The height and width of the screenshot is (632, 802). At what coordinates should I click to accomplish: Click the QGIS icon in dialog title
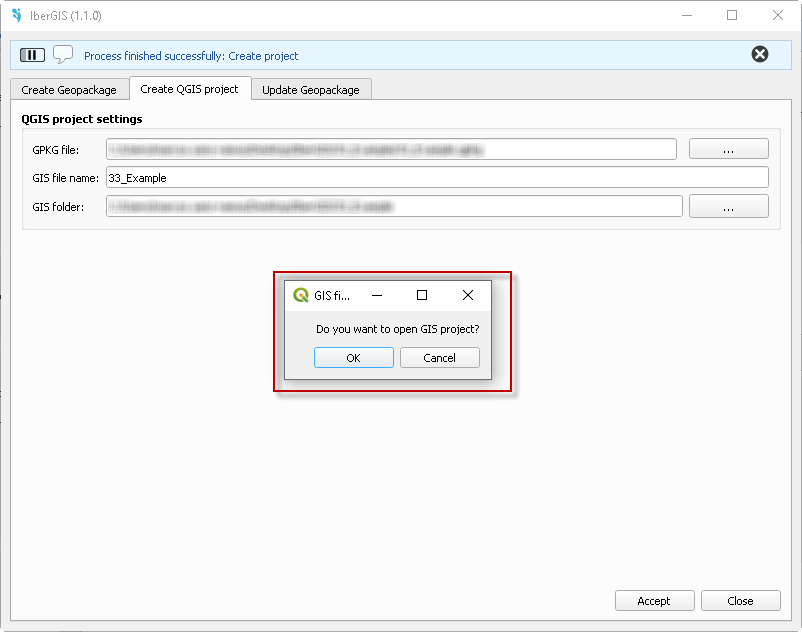click(300, 295)
